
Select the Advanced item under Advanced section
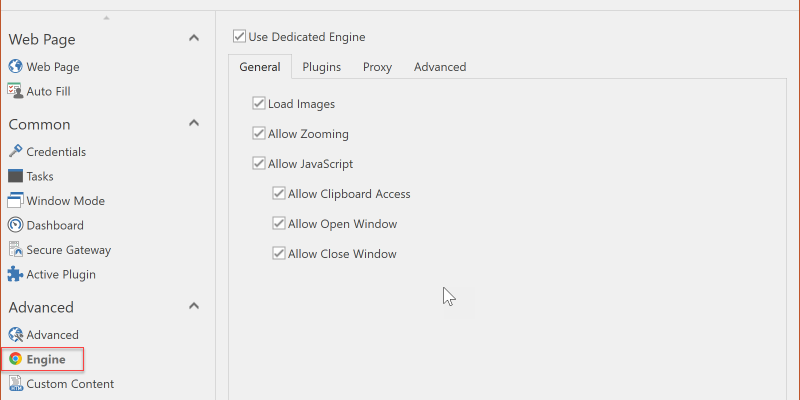click(x=52, y=335)
